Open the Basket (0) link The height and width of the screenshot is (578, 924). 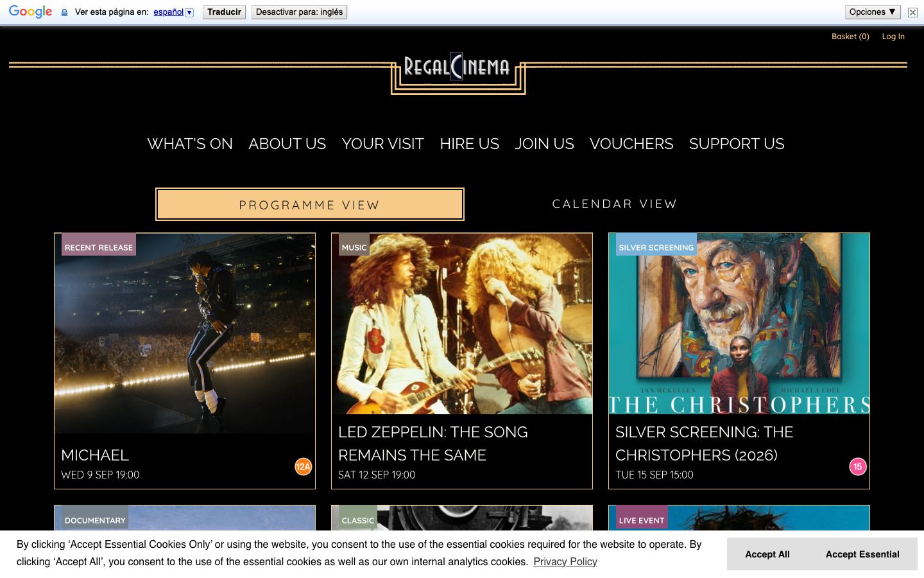pos(850,37)
